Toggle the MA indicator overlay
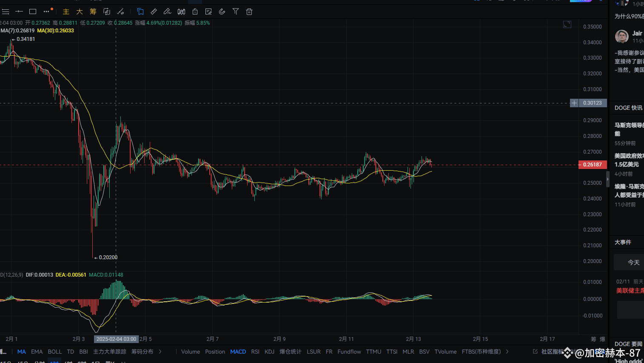The image size is (644, 363). pyautogui.click(x=21, y=352)
